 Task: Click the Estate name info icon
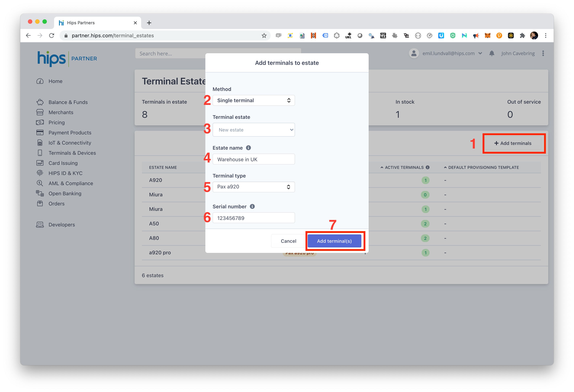(x=249, y=148)
